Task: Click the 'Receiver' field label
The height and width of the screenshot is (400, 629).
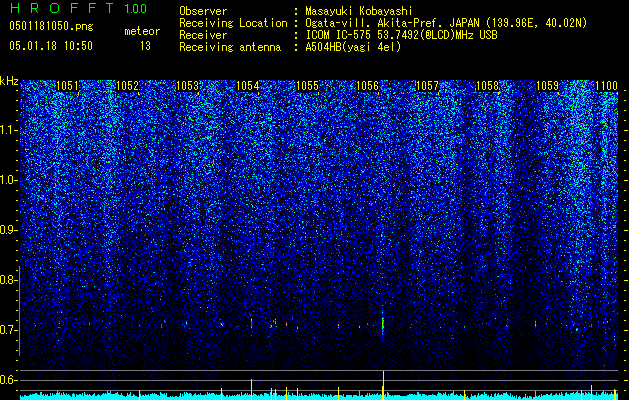Action: (203, 35)
